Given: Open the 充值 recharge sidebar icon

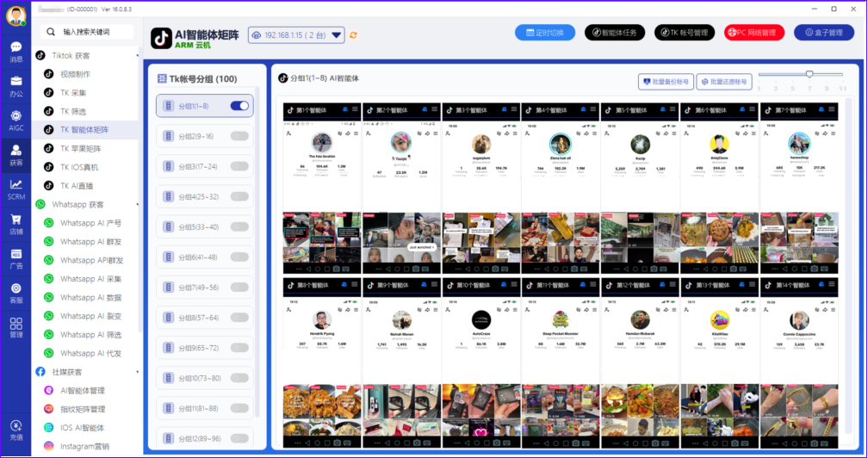Looking at the screenshot, I should tap(16, 430).
